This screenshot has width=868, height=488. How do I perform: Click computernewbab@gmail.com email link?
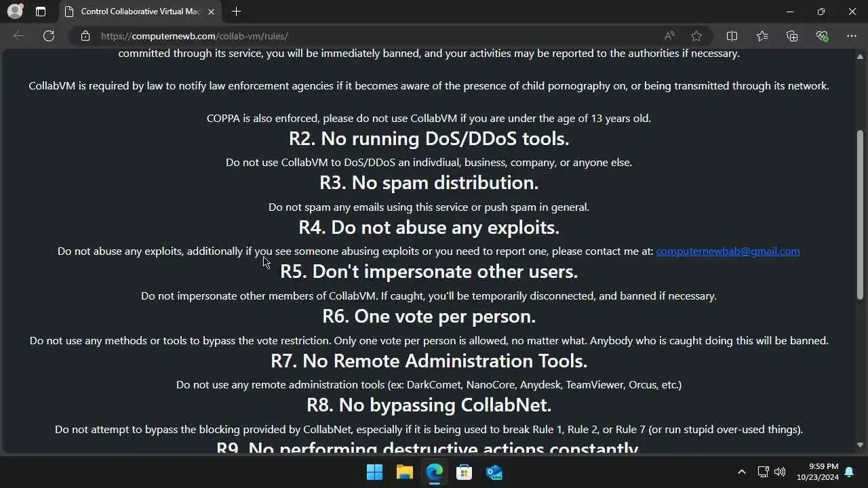click(x=728, y=251)
